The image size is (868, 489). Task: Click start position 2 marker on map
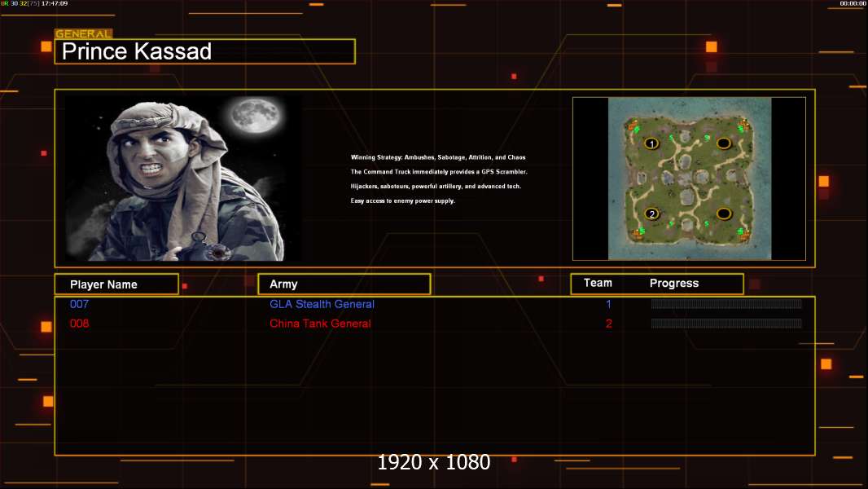click(651, 214)
